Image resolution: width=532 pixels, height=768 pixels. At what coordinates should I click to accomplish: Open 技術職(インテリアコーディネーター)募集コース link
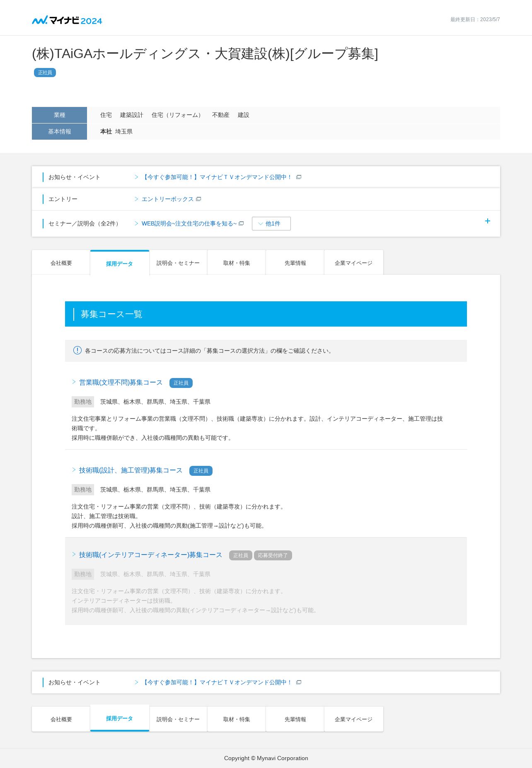(x=151, y=555)
